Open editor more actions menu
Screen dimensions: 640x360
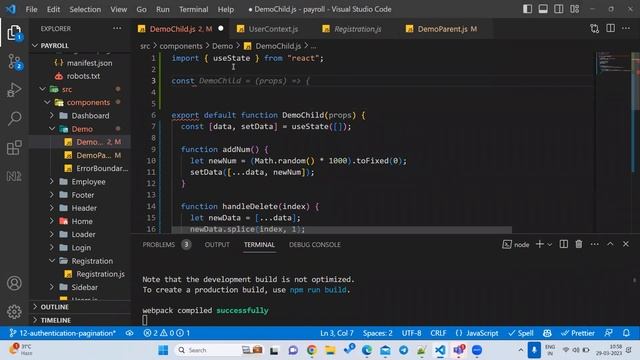626,29
